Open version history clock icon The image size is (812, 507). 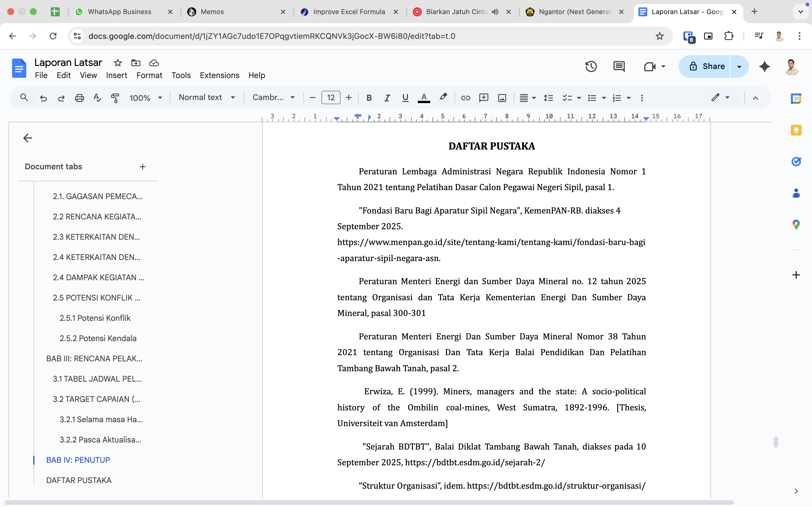tap(591, 66)
